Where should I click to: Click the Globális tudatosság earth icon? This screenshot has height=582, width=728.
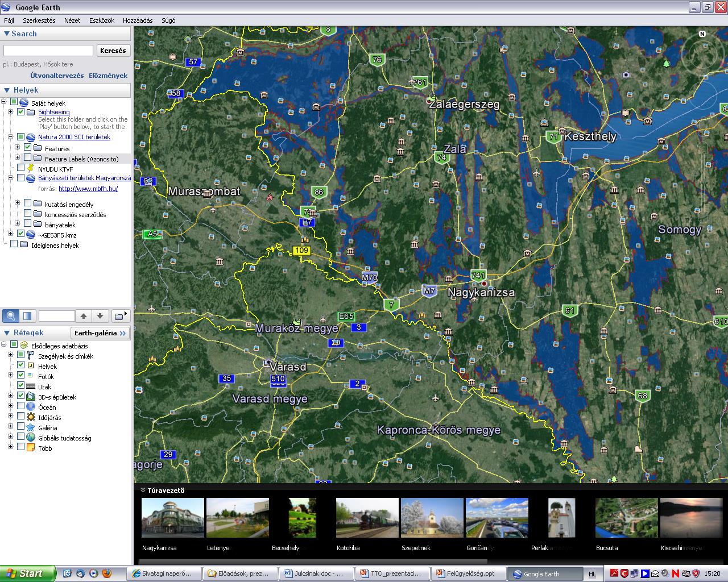pos(31,438)
